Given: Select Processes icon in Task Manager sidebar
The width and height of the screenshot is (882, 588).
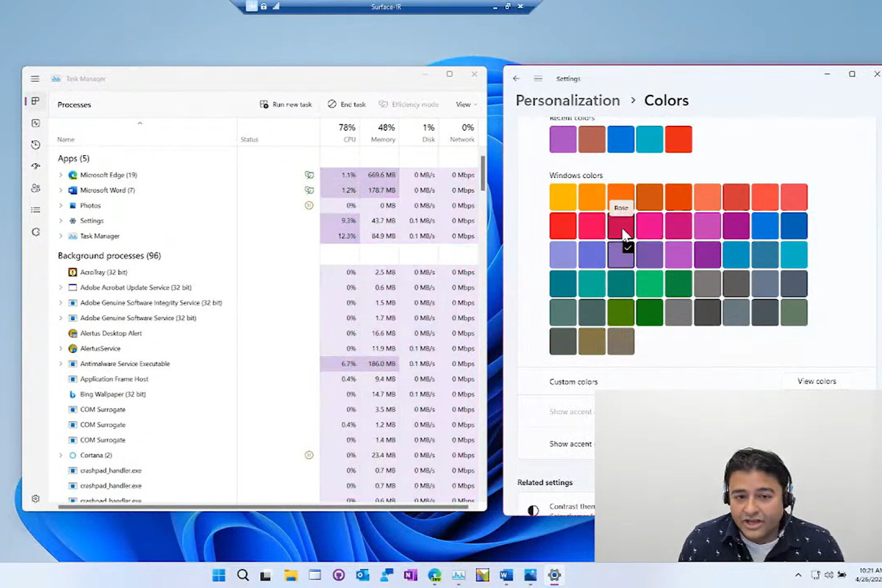Looking at the screenshot, I should 35,101.
